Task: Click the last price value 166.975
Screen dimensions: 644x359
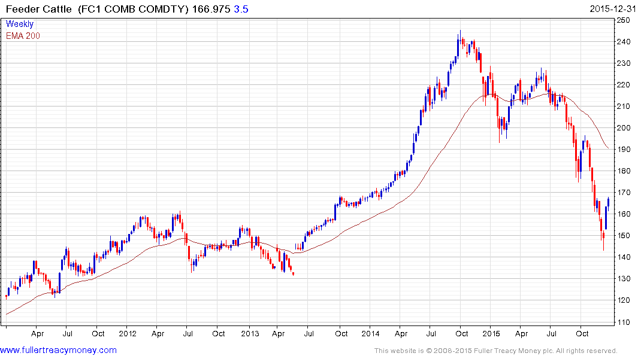Action: (211, 9)
